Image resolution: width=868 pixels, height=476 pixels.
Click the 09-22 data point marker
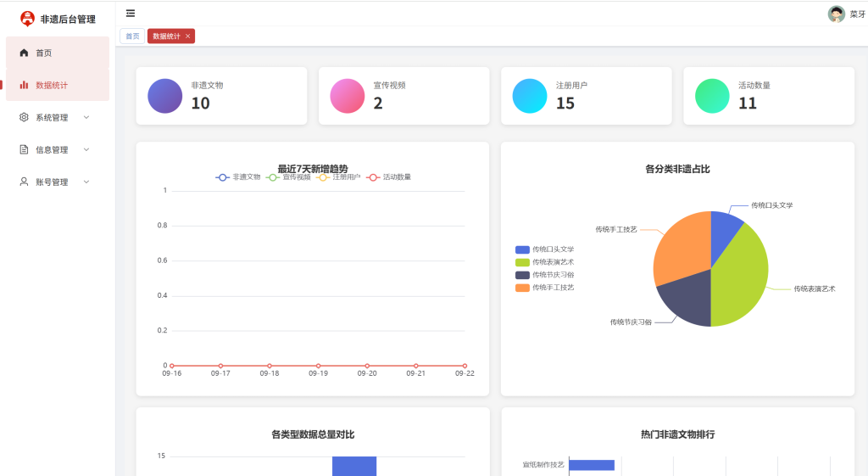[465, 366]
